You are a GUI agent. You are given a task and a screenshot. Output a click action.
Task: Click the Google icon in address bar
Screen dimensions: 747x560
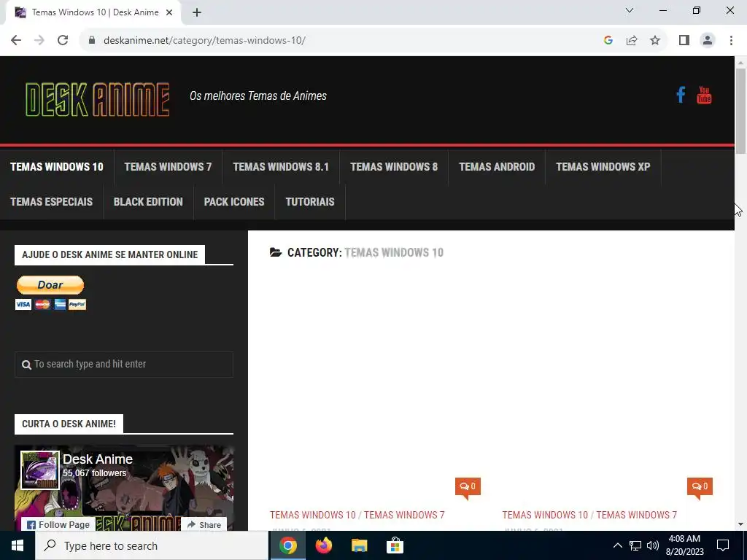[x=608, y=40]
